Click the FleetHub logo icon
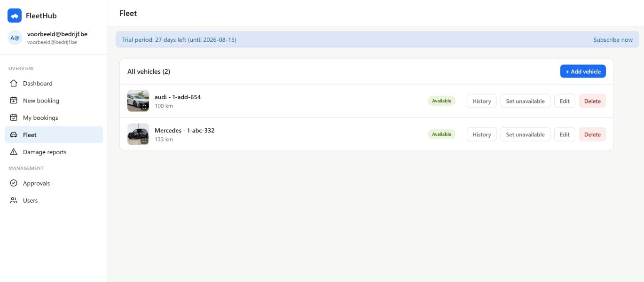The image size is (644, 282). (15, 16)
